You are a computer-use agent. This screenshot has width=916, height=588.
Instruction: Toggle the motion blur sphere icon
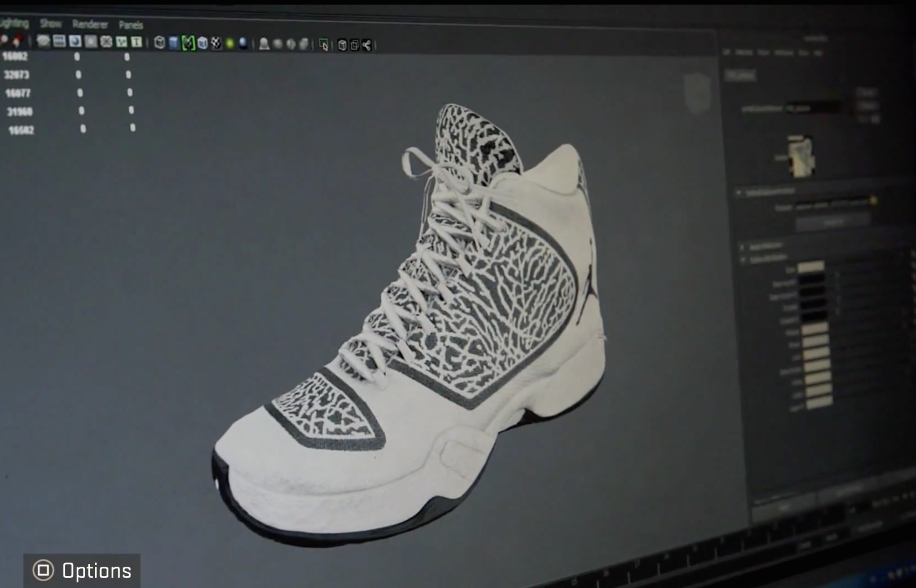pyautogui.click(x=277, y=44)
